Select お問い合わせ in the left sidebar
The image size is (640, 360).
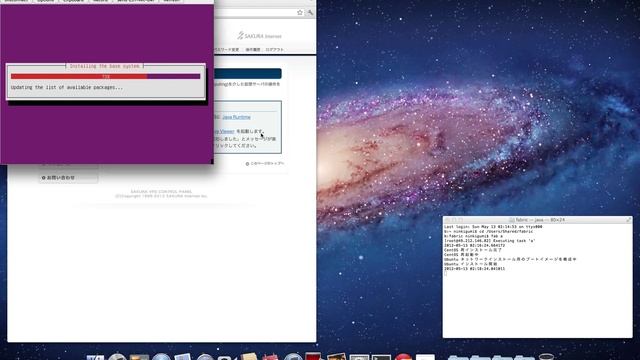61,178
